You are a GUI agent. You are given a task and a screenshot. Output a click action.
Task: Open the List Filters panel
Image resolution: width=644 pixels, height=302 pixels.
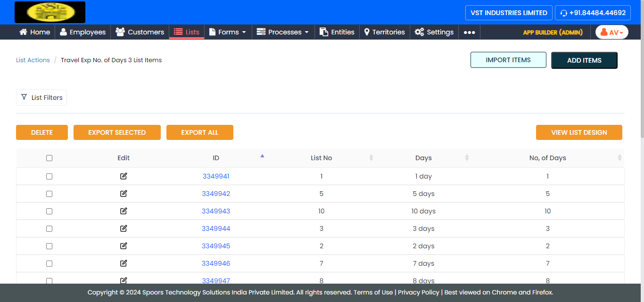coord(41,98)
